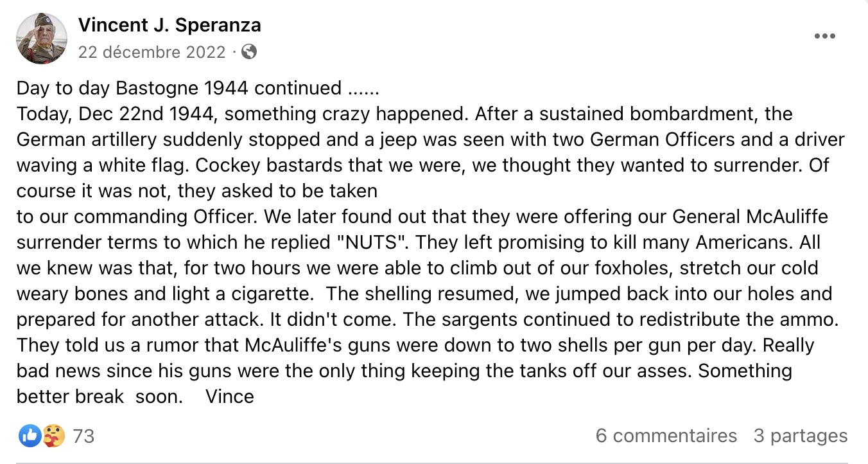The image size is (868, 464).
Task: Click the 'Vince' signature ending the post
Action: click(x=230, y=397)
